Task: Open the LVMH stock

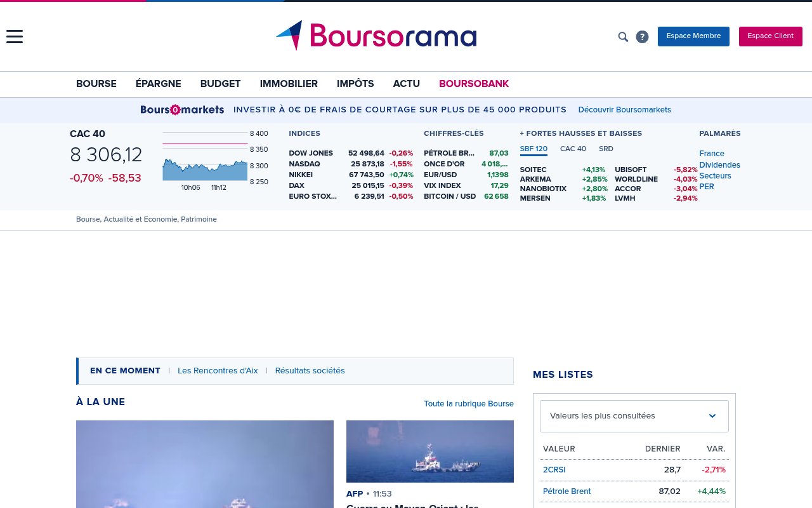Action: [625, 198]
